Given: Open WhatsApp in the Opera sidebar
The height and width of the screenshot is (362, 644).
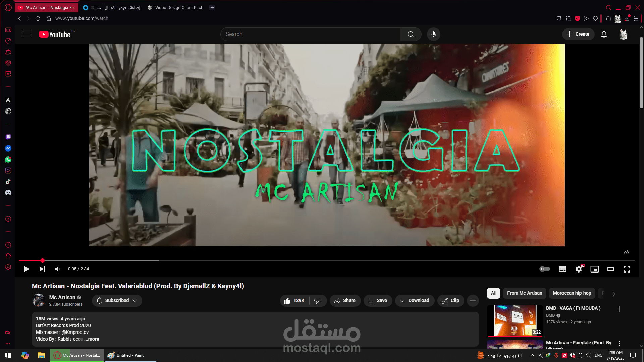Looking at the screenshot, I should click(x=8, y=160).
